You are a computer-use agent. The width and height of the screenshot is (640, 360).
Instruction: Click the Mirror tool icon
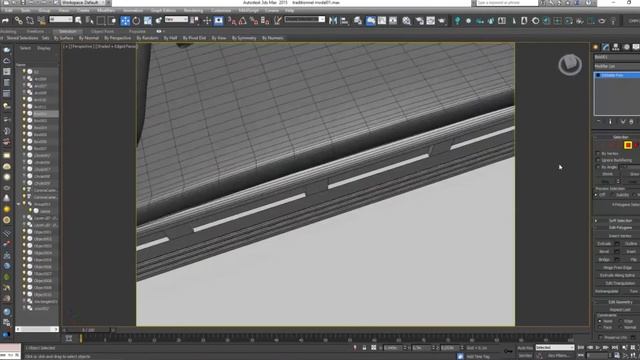(x=333, y=20)
